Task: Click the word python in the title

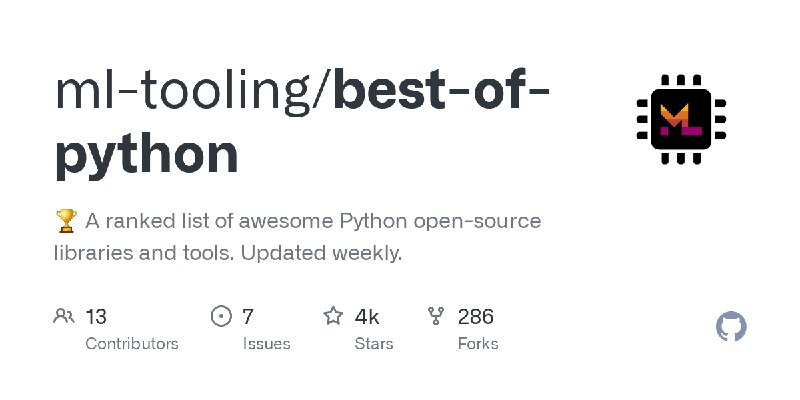Action: pos(146,156)
